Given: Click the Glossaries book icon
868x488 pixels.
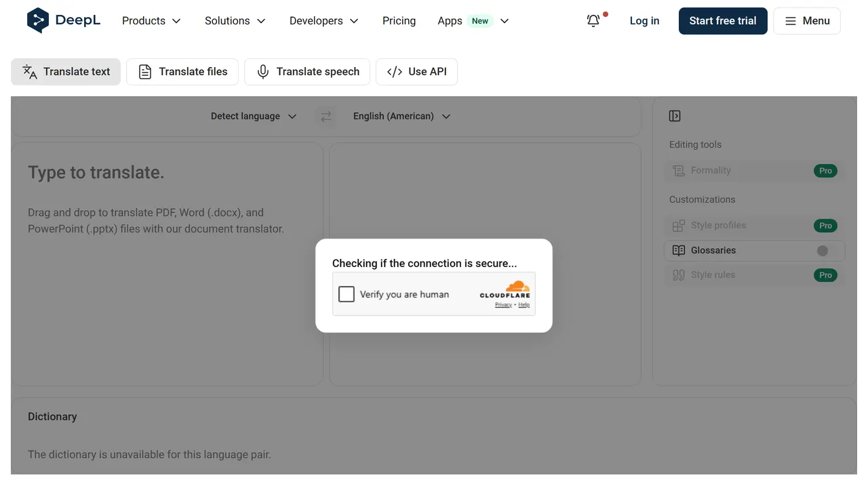Looking at the screenshot, I should tap(679, 251).
